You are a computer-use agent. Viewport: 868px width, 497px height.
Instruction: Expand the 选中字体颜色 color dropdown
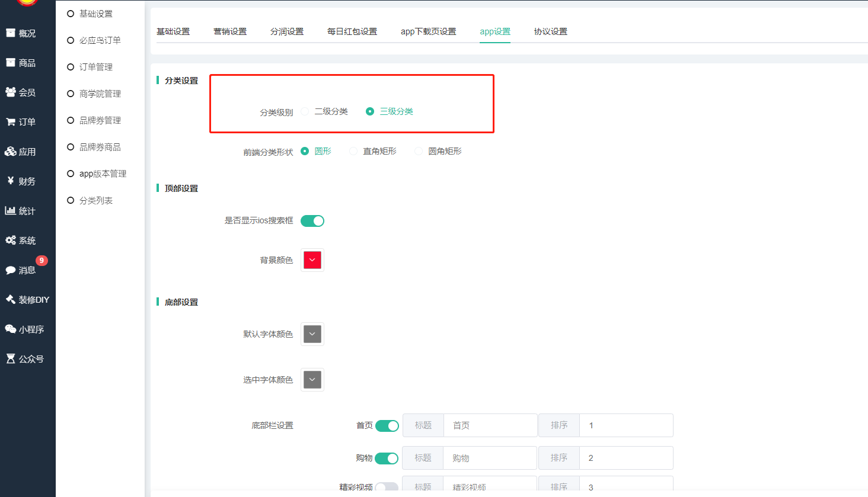click(312, 380)
